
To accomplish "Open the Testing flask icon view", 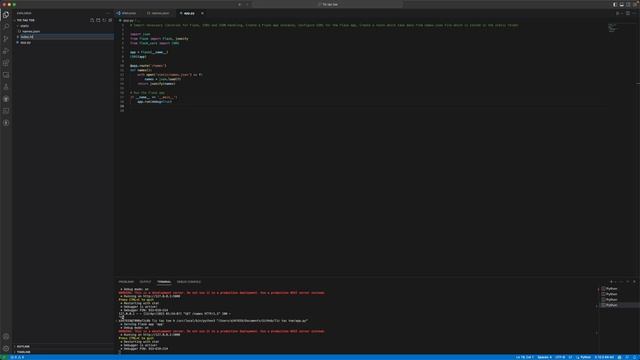I will [6, 87].
